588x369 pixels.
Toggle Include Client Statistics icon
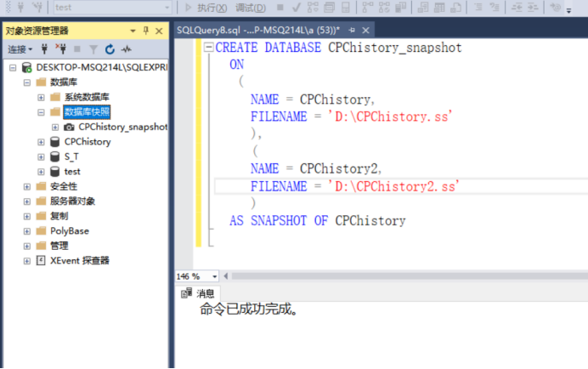[x=401, y=7]
